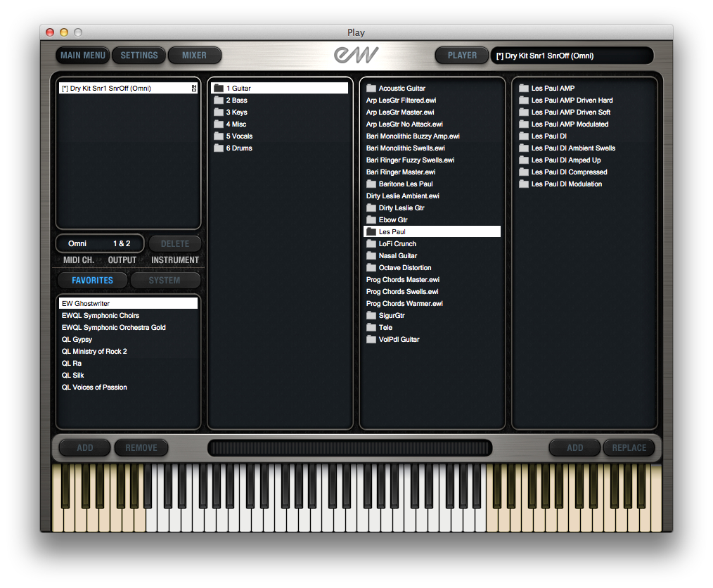The width and height of the screenshot is (713, 588).
Task: Switch to the Favorites tab
Action: (x=92, y=281)
